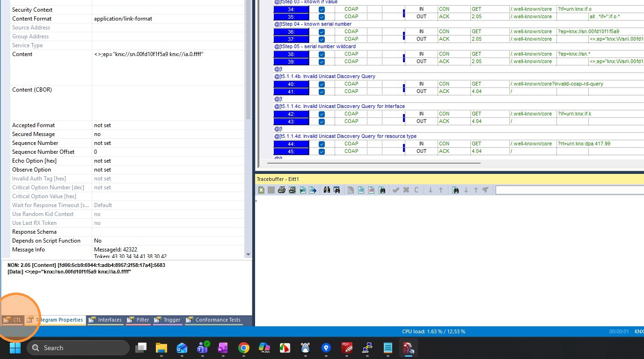Select the 'Observe Option' property row

[127, 170]
